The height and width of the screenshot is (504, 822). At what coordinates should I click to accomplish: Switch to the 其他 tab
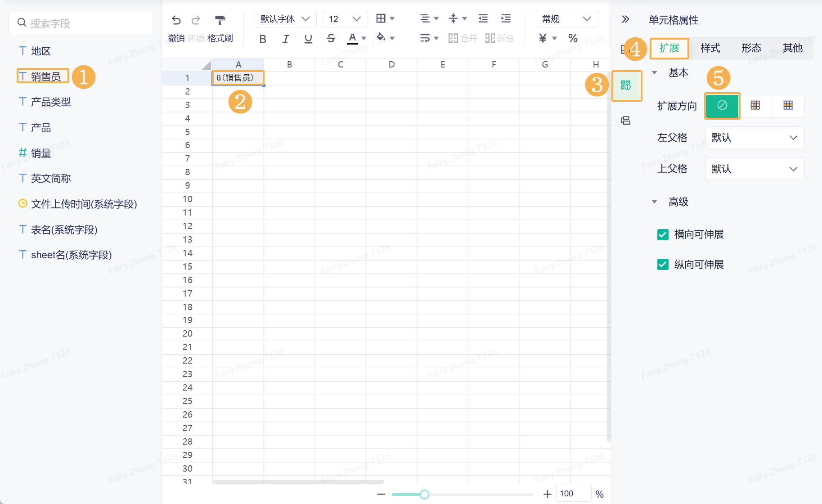(x=792, y=48)
